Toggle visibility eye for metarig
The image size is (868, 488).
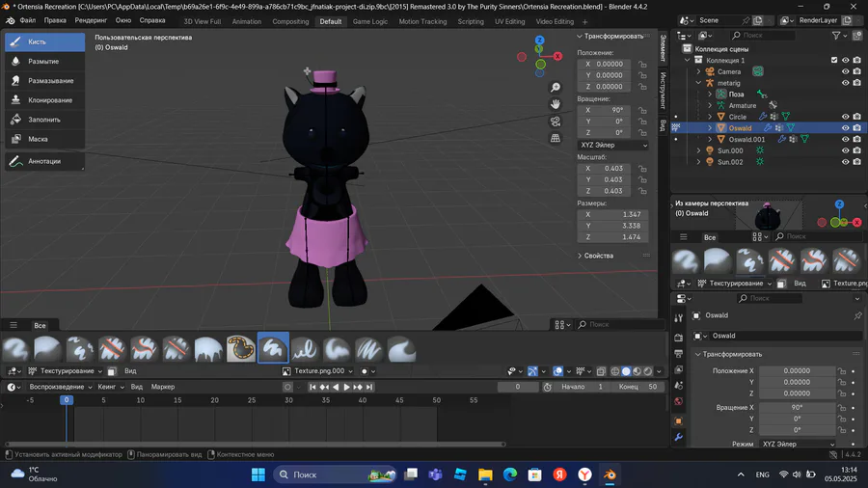pyautogui.click(x=845, y=83)
